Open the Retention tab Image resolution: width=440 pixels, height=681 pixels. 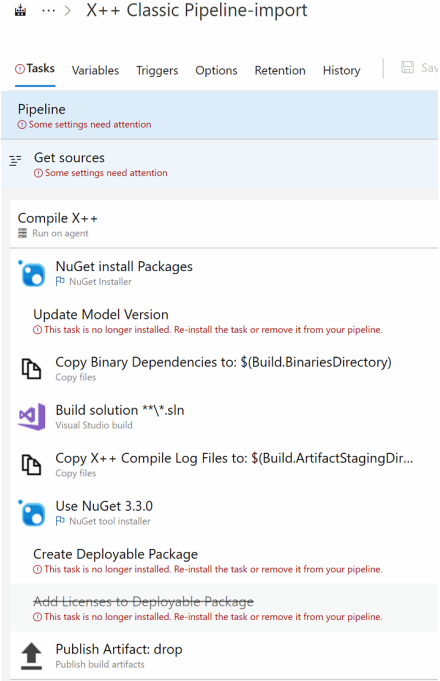coord(280,70)
